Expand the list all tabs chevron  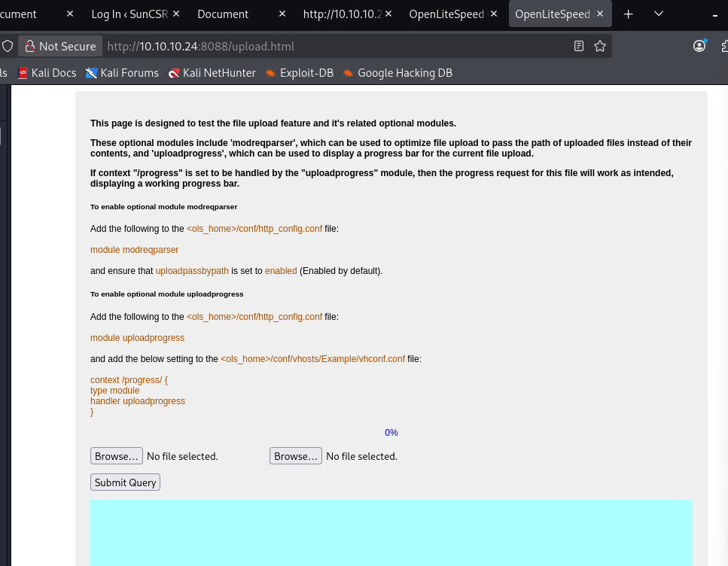(659, 14)
